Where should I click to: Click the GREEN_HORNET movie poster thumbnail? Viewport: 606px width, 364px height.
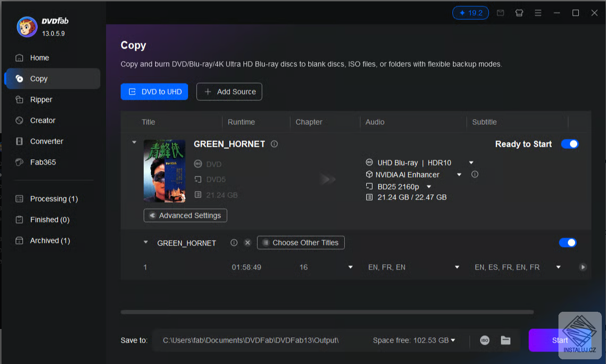coord(165,171)
